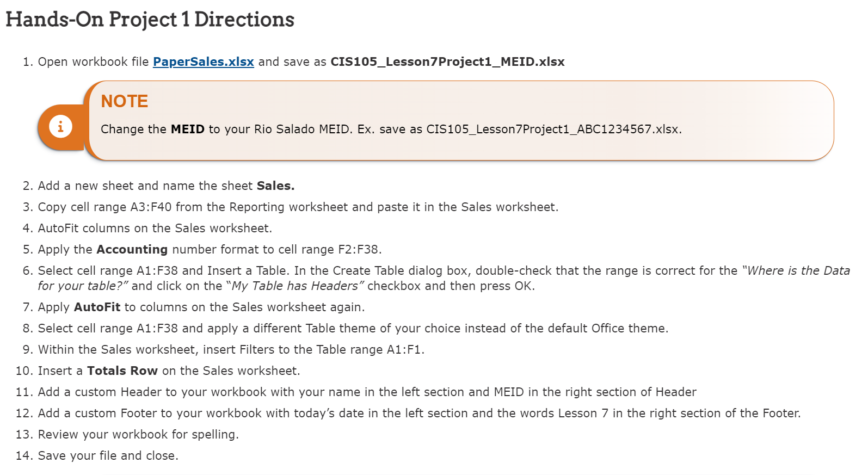Select step 11 about the custom Header
868x475 pixels.
click(x=367, y=392)
